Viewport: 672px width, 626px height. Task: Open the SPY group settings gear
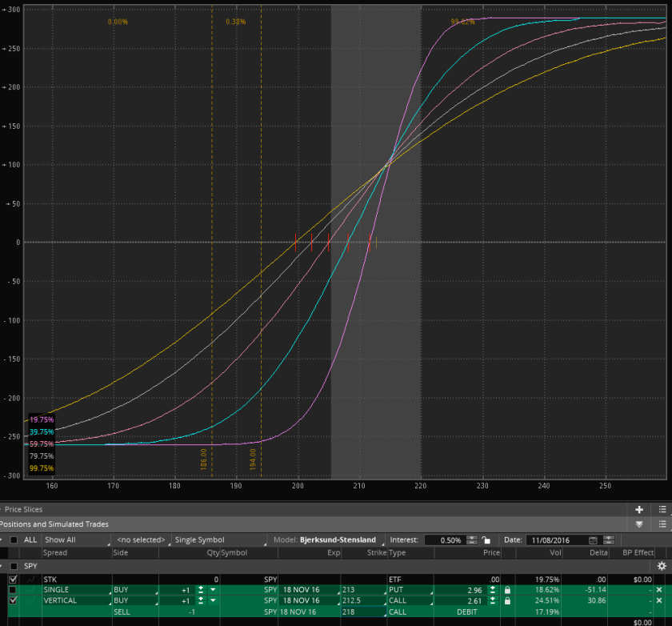click(662, 566)
